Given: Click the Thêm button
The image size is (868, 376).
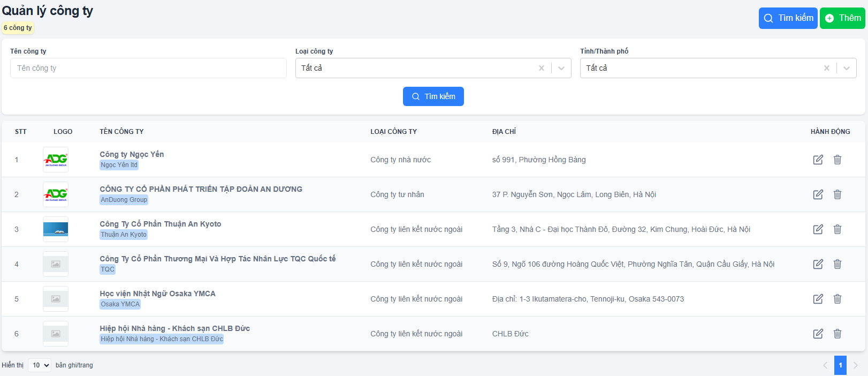Looking at the screenshot, I should click(x=842, y=18).
